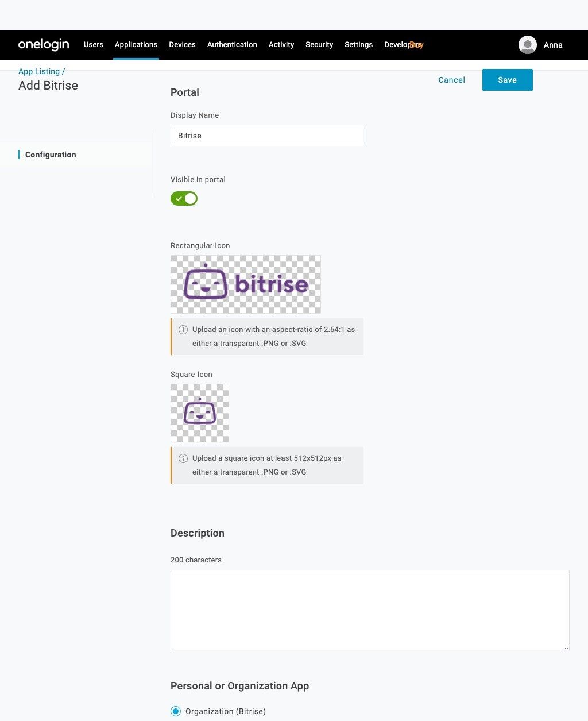Click the info icon beside the rectangular icon hint
Viewport: 588px width, 721px height.
point(183,330)
